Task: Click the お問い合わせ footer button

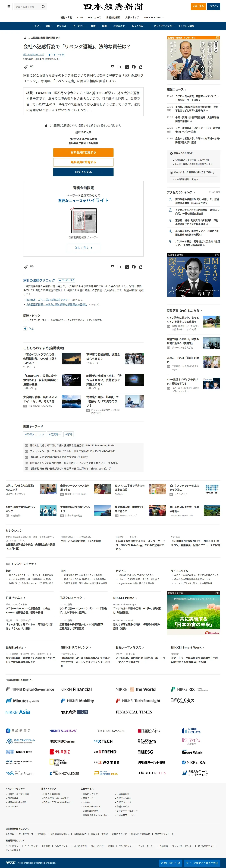Action: coord(171,863)
